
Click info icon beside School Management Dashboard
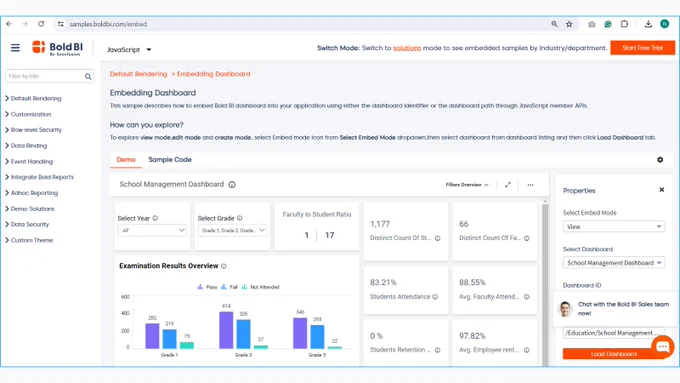coord(232,185)
